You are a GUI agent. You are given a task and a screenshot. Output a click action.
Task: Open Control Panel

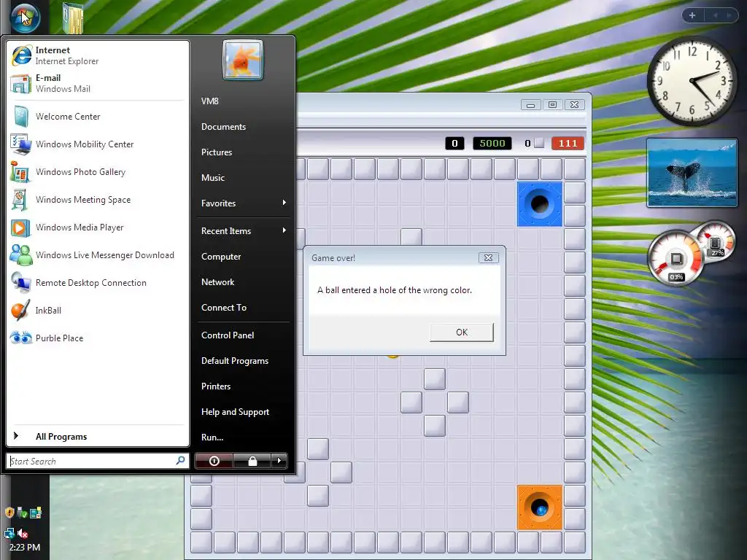pos(228,335)
